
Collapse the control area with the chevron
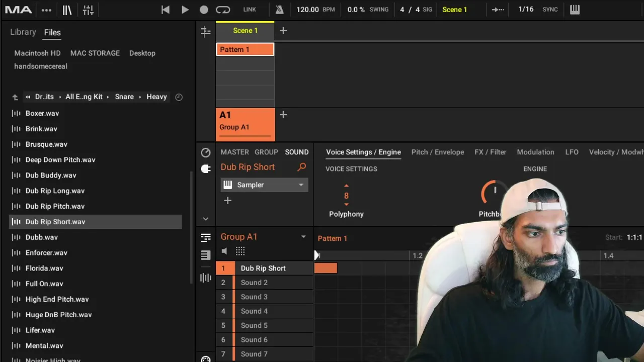(x=205, y=219)
